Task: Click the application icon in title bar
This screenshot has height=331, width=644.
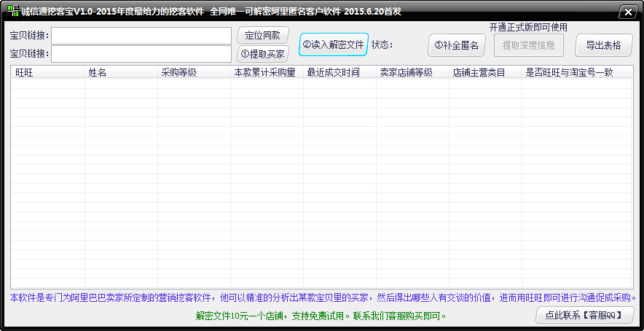Action: (x=12, y=11)
